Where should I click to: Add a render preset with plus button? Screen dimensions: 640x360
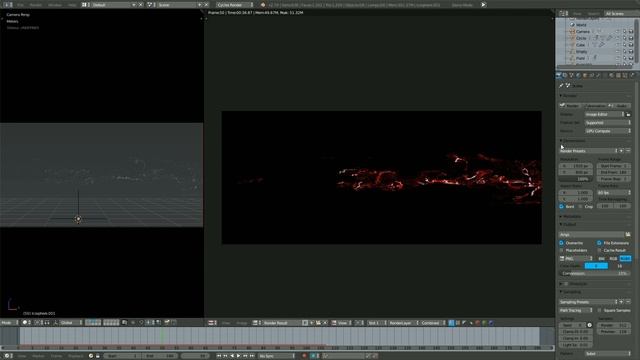pyautogui.click(x=622, y=151)
